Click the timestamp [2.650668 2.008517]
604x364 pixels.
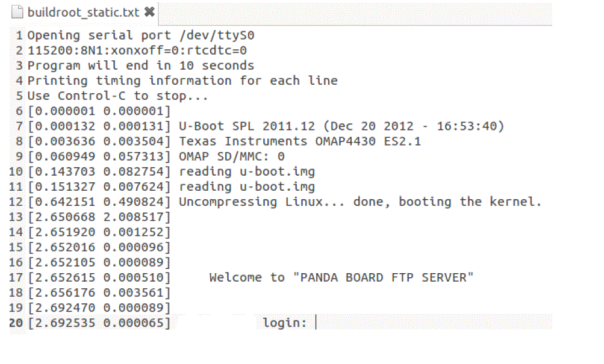[99, 217]
